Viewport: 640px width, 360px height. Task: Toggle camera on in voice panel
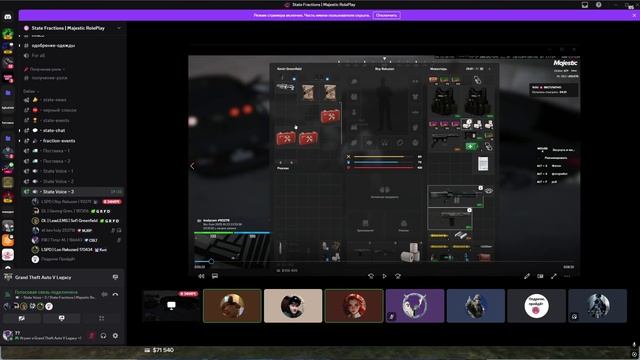[22, 318]
